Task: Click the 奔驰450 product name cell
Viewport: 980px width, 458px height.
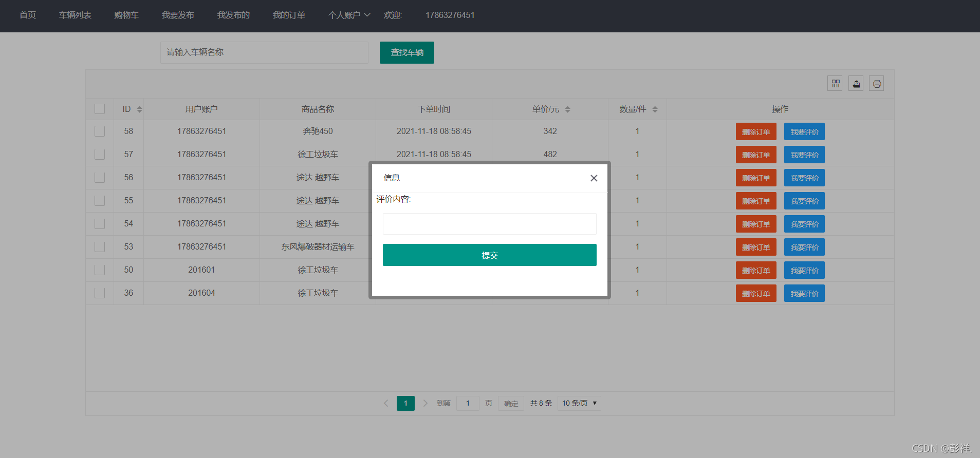Action: (x=318, y=131)
